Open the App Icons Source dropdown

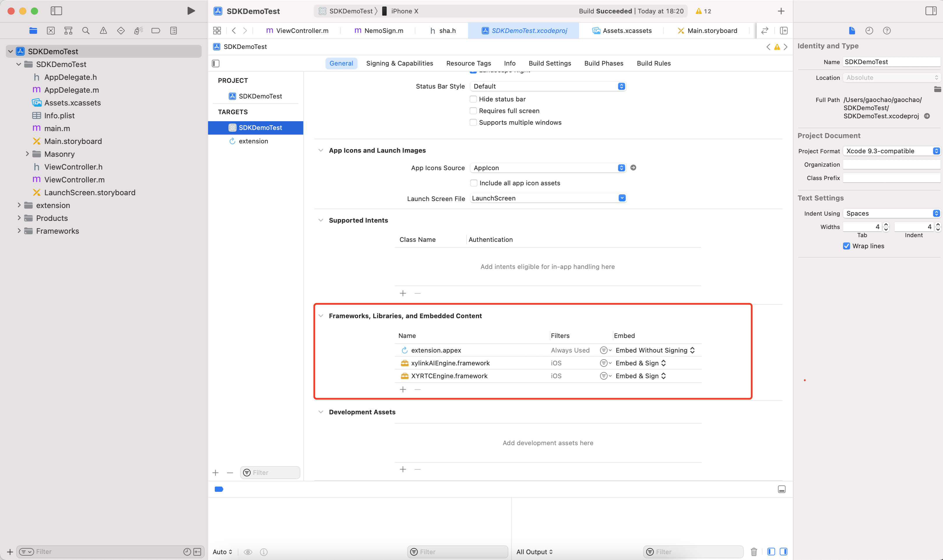(548, 168)
